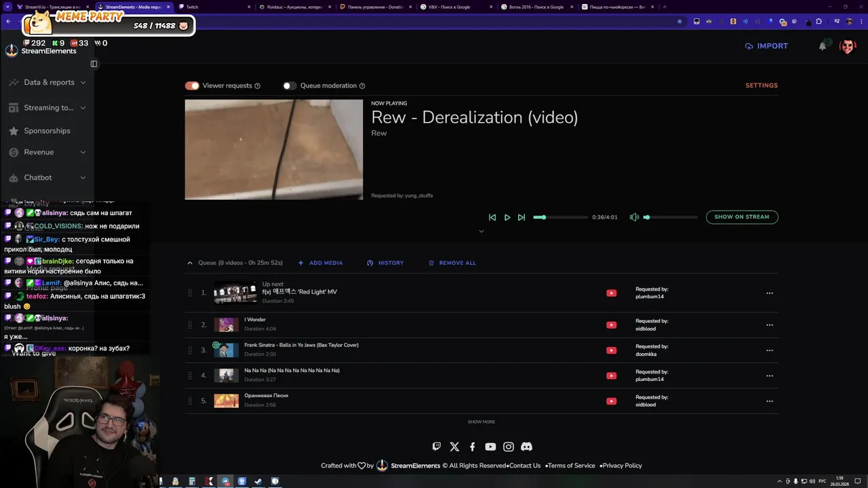
Task: Click the X (Twitter) icon in the footer
Action: pyautogui.click(x=454, y=447)
